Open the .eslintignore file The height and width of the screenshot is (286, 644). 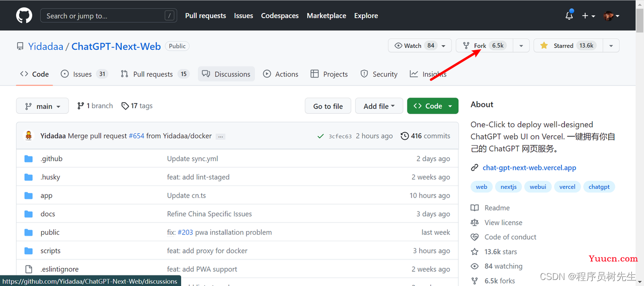click(59, 269)
